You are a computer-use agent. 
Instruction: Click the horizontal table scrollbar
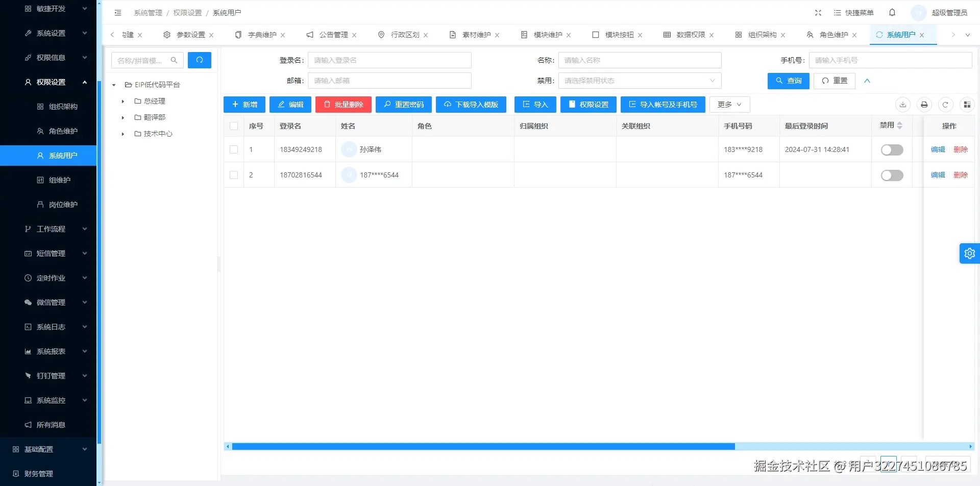(x=483, y=447)
